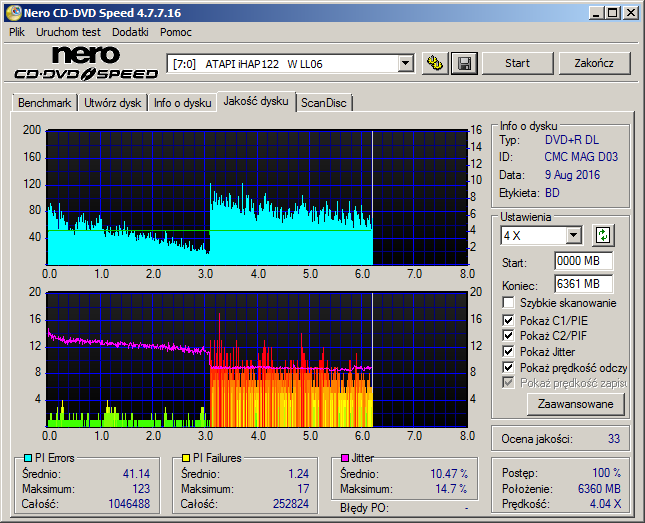Image resolution: width=645 pixels, height=523 pixels.
Task: Click the Postęp 100 % value
Action: 606,472
